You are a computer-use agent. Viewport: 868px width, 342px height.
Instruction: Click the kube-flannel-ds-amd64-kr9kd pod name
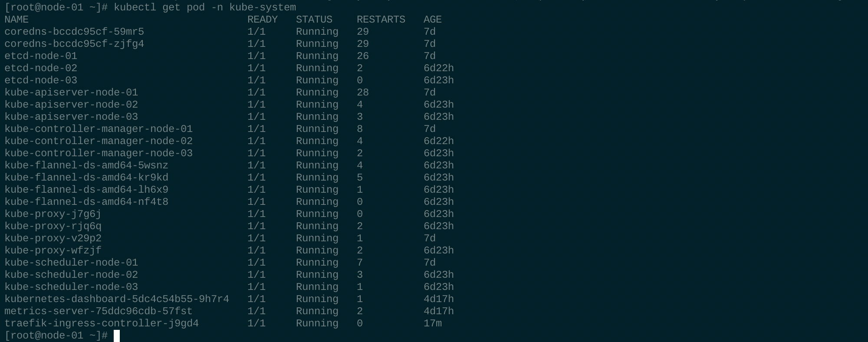[x=86, y=178]
